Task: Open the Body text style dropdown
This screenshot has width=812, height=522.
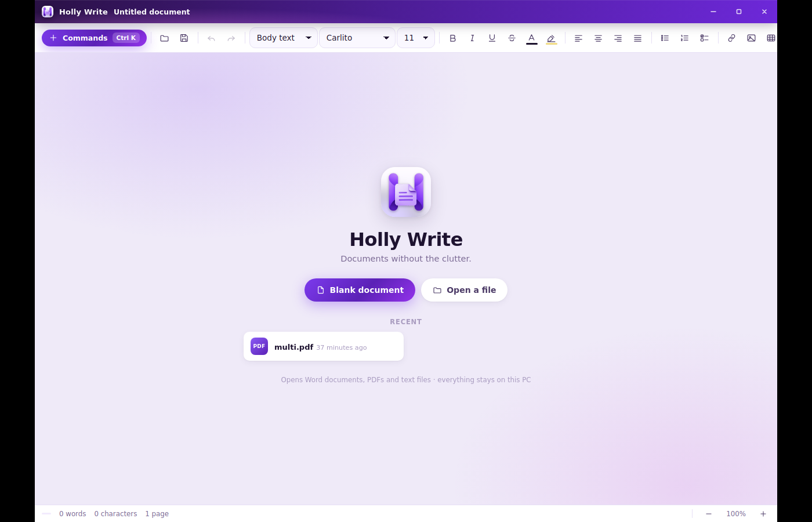Action: point(284,38)
